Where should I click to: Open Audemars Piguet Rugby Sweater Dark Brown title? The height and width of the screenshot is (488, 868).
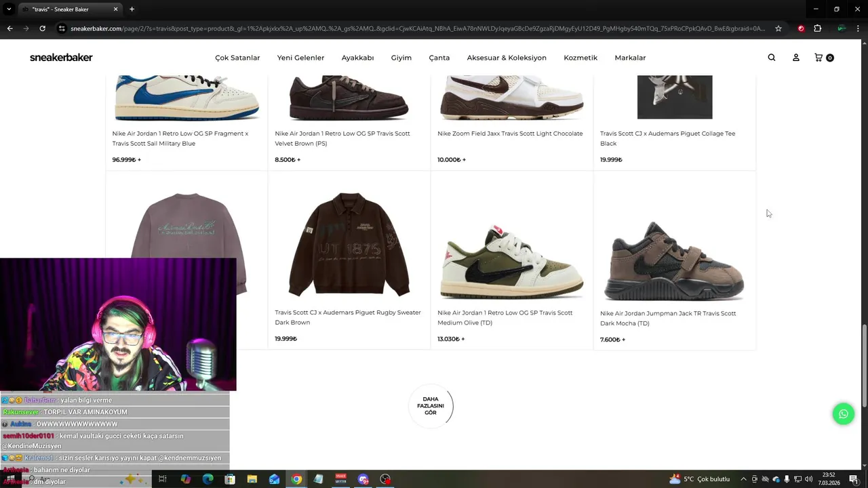[x=348, y=317]
